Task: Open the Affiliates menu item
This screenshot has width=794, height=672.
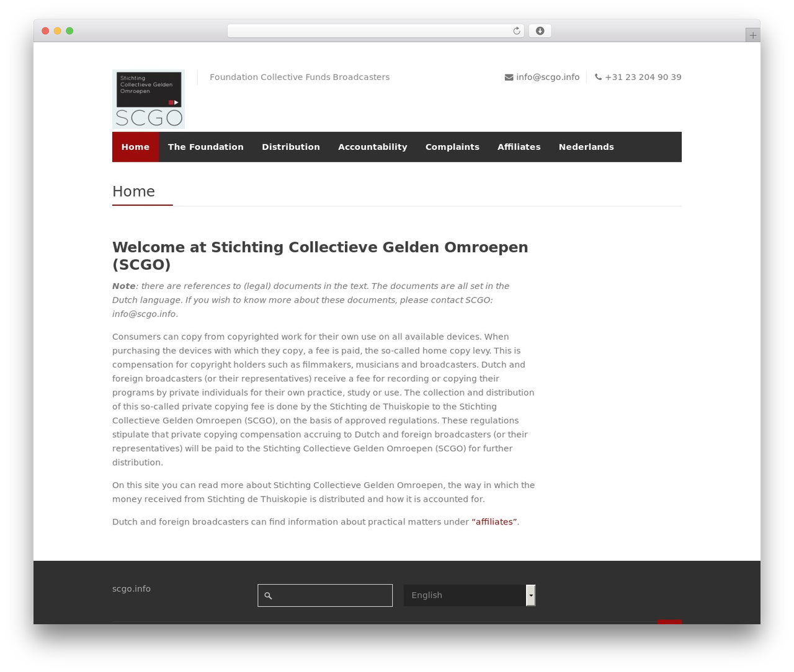Action: click(x=519, y=147)
